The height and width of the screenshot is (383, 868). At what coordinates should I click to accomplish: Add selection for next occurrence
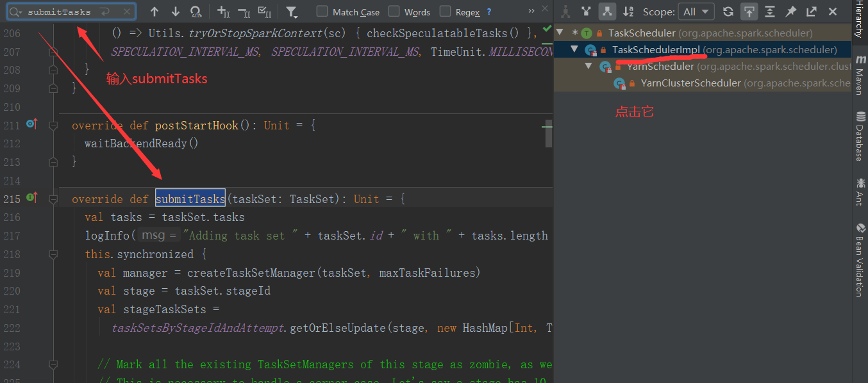[x=223, y=12]
